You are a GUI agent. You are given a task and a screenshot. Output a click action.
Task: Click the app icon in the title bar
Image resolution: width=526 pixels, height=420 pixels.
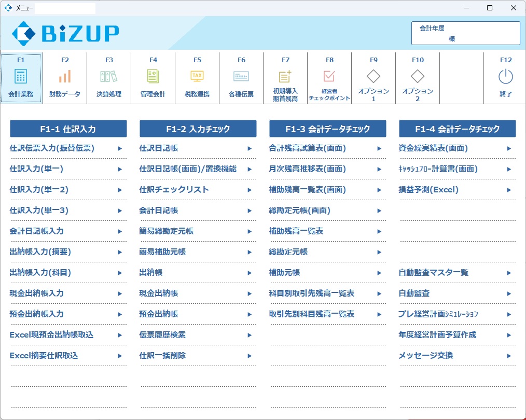[x=8, y=8]
